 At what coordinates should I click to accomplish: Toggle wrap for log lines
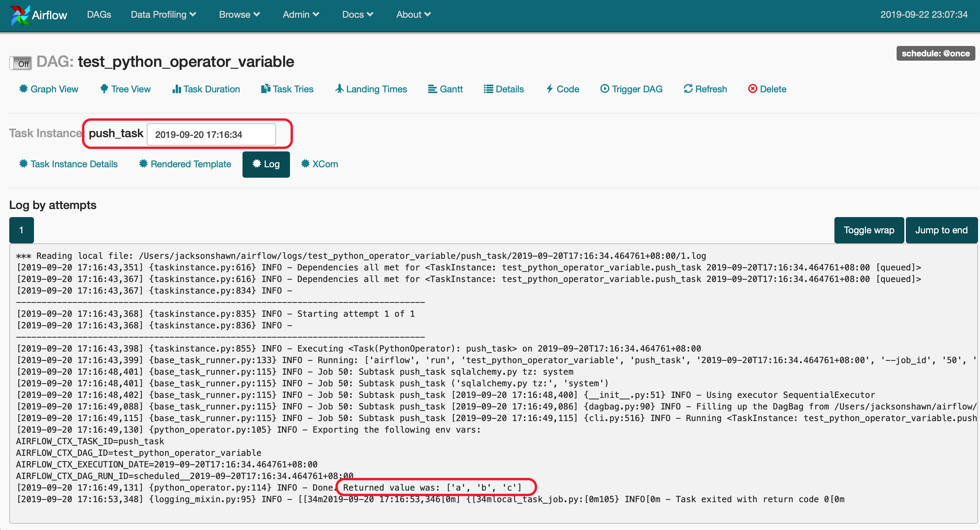point(869,230)
